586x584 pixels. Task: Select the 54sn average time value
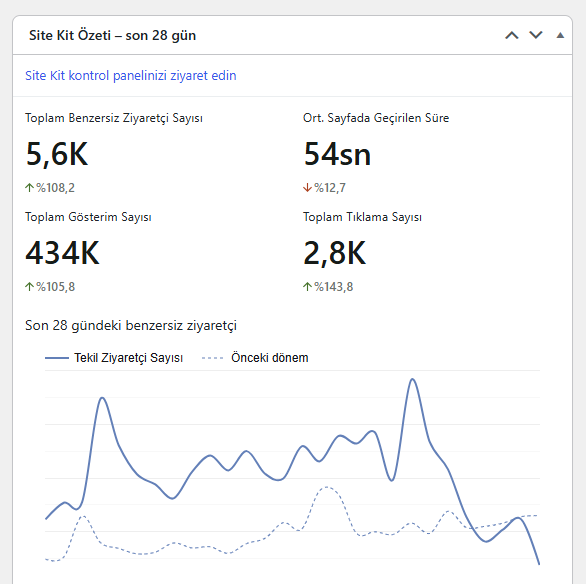[x=337, y=154]
